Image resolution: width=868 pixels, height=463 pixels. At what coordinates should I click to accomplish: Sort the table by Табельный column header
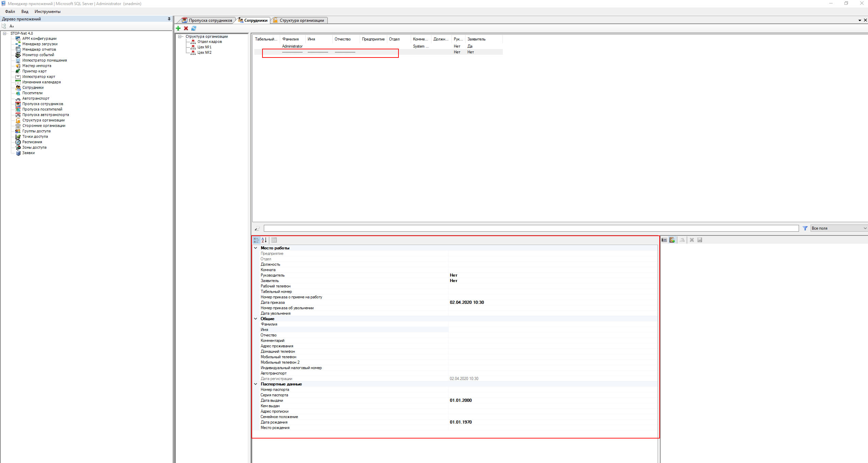pos(267,39)
